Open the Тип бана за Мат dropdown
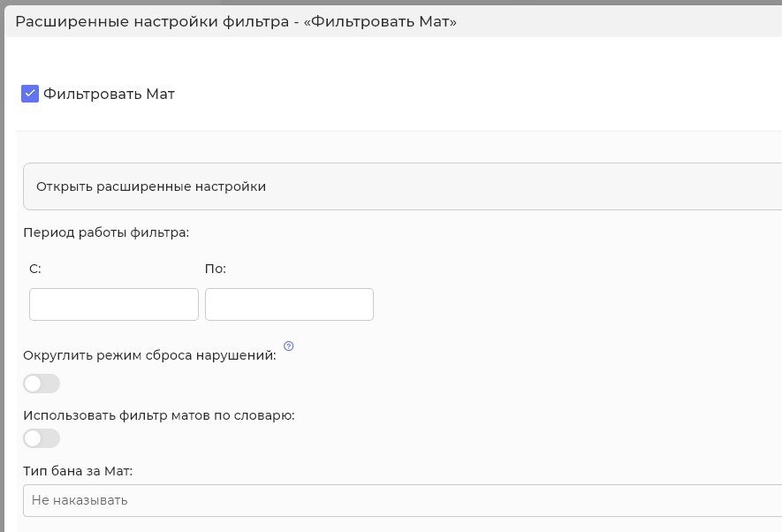This screenshot has width=782, height=532. coord(402,500)
